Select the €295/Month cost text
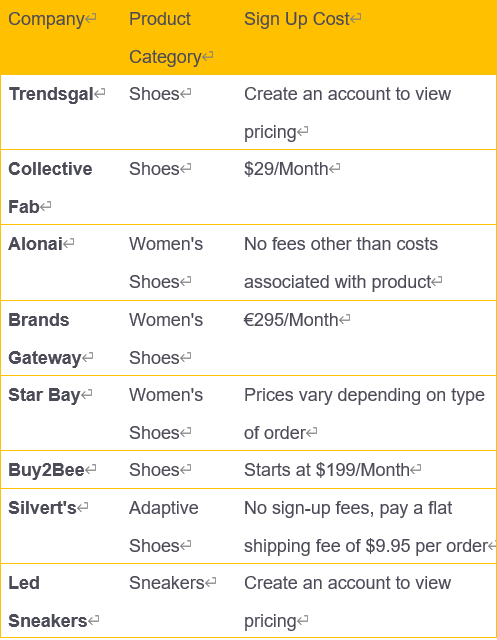 point(291,320)
